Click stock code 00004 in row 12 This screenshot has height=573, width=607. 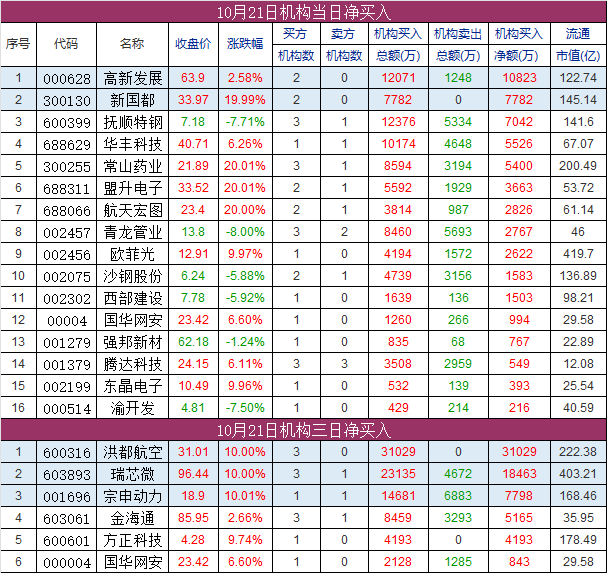pos(67,321)
